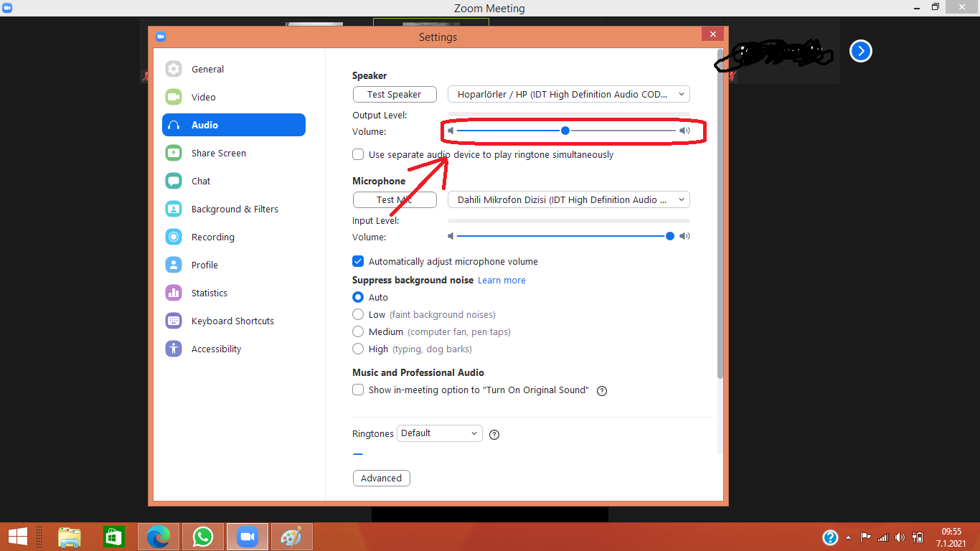Select Auto noise suppression
Screen dimensions: 980x551
coord(358,297)
